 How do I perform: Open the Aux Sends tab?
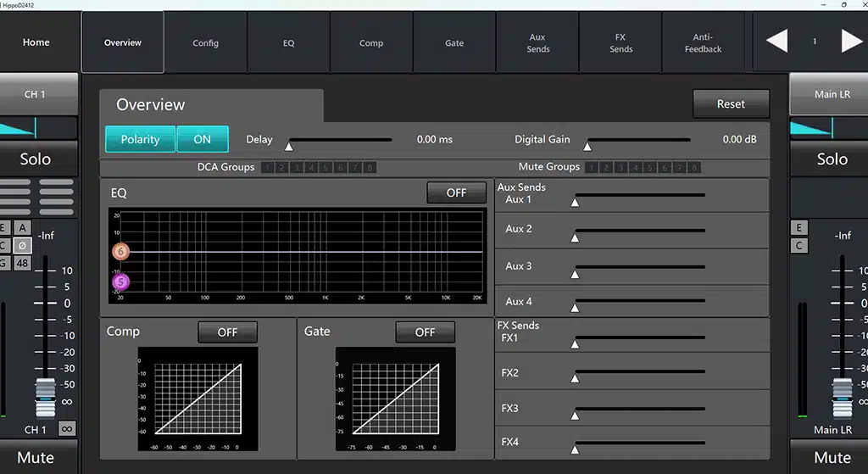click(537, 42)
